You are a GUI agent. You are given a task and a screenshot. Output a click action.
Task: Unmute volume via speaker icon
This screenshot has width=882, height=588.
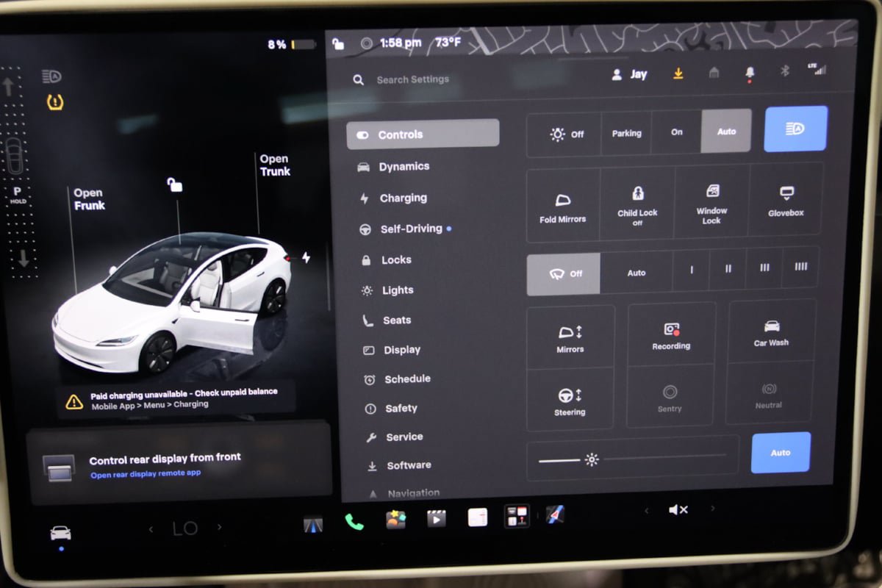(x=678, y=509)
